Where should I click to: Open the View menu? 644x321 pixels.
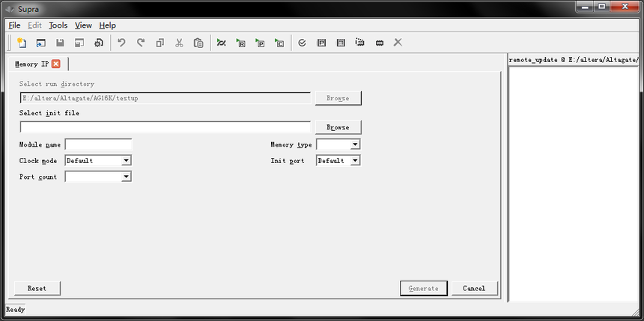(x=83, y=25)
